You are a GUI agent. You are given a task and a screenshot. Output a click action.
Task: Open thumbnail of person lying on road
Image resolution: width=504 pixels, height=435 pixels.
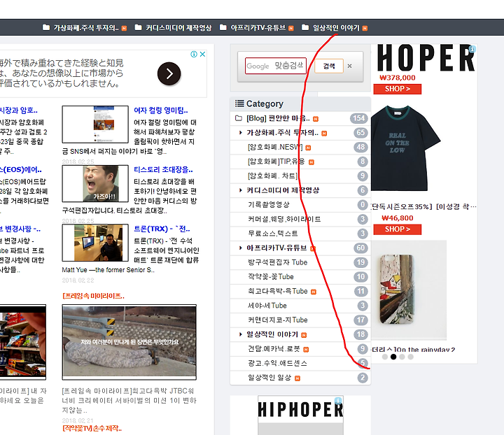coord(129,342)
